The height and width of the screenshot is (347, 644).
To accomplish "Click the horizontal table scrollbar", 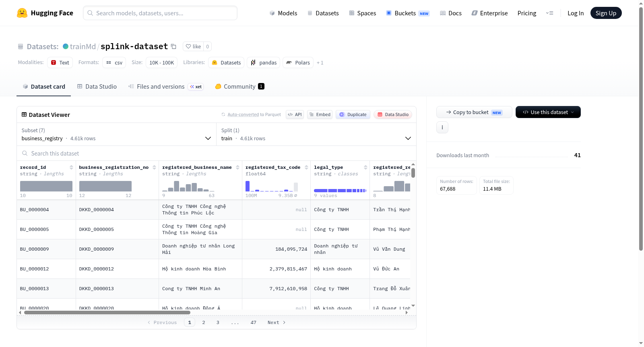I will [107, 312].
